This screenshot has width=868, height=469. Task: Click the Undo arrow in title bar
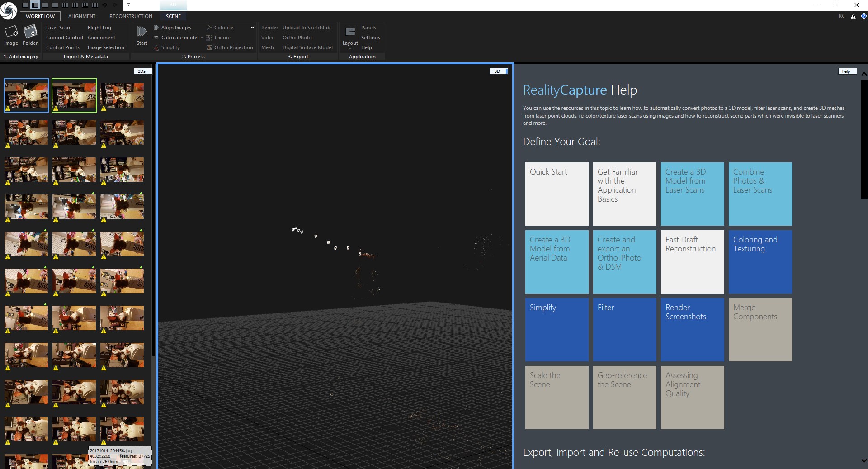(105, 5)
